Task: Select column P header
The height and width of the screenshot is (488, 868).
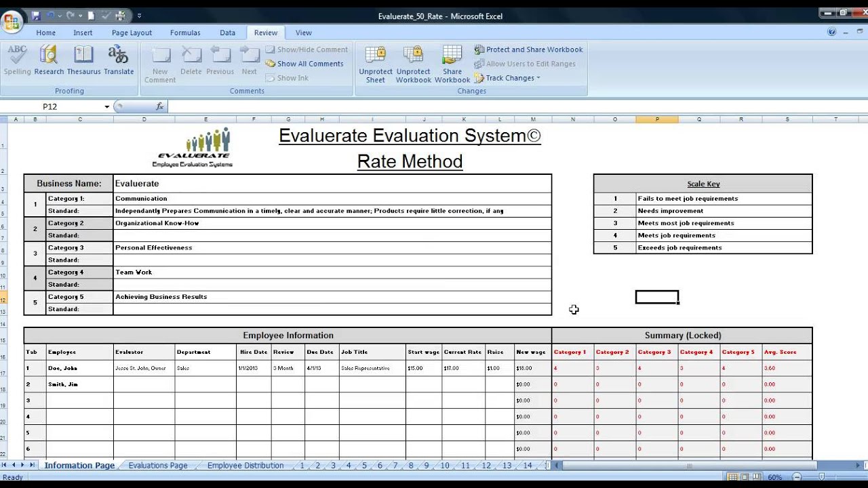Action: (657, 119)
